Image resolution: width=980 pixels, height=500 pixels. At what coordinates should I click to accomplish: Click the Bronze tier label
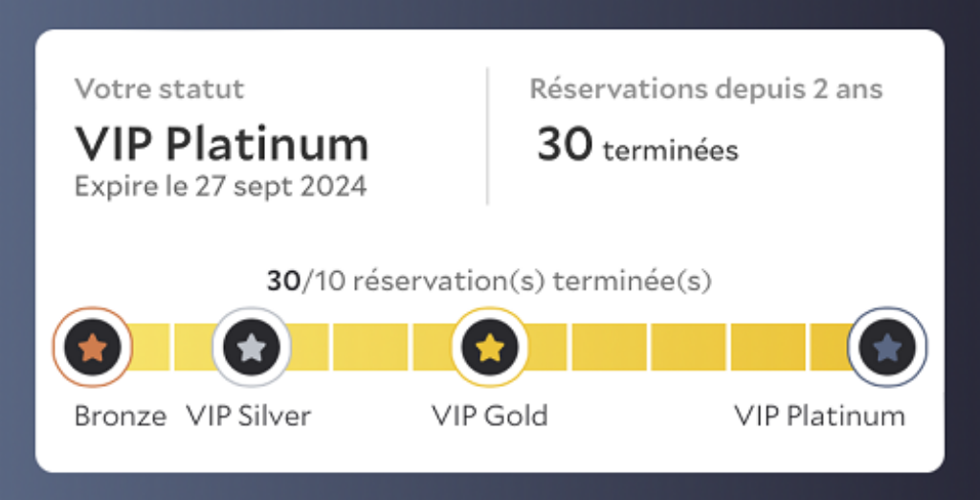pyautogui.click(x=121, y=417)
